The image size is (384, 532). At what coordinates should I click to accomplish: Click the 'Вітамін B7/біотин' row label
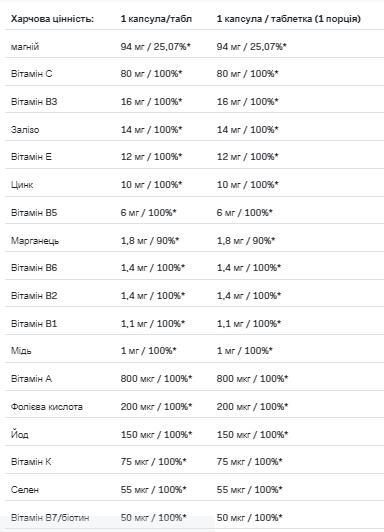(50, 518)
